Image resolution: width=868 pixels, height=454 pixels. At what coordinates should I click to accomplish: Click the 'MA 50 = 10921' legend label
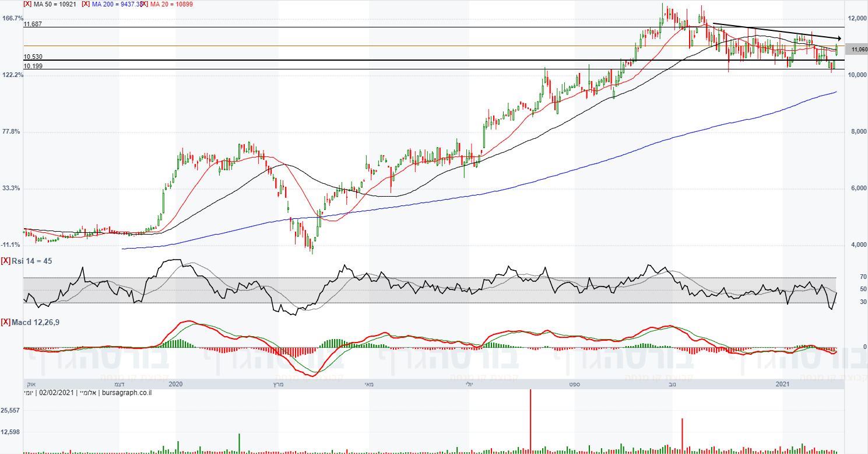click(55, 4)
